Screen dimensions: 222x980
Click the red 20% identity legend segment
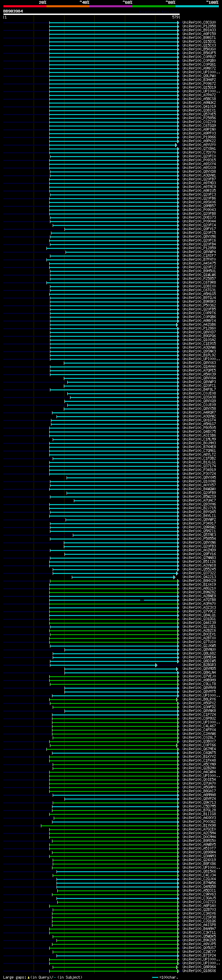tap(25, 6)
